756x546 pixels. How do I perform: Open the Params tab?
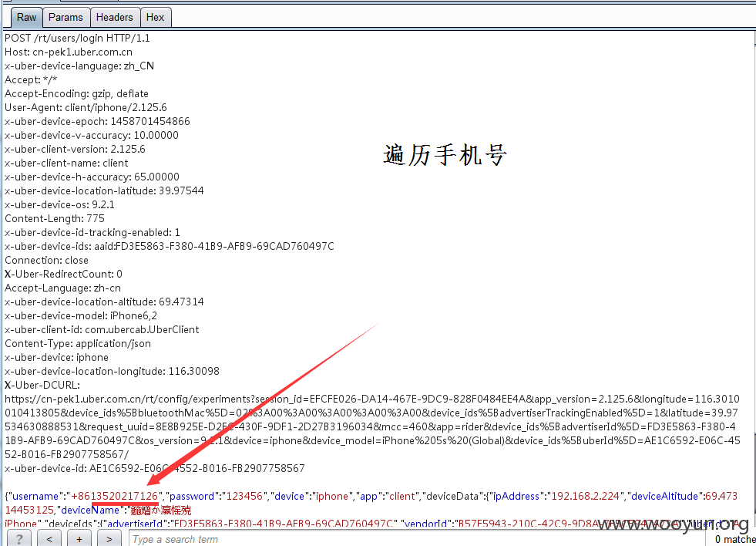tap(66, 18)
